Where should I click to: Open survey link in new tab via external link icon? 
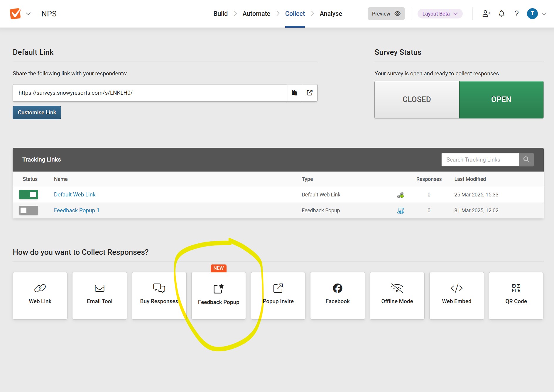tap(310, 93)
